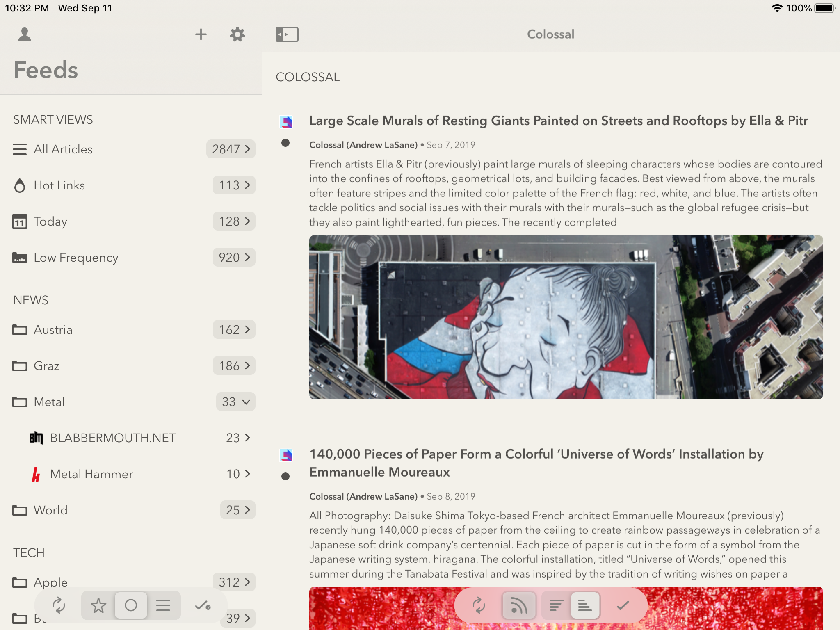Switch to newest-first sort order

(556, 605)
